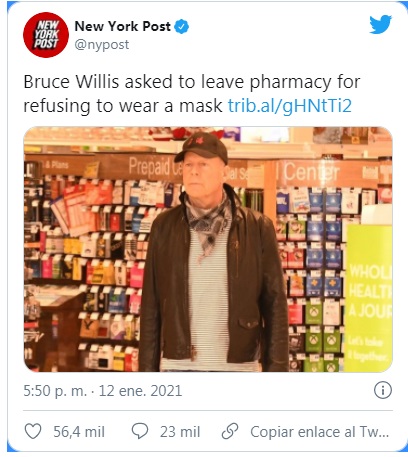This screenshot has width=408, height=457.
Task: Click the date 12 ene. 2021
Action: 140,391
